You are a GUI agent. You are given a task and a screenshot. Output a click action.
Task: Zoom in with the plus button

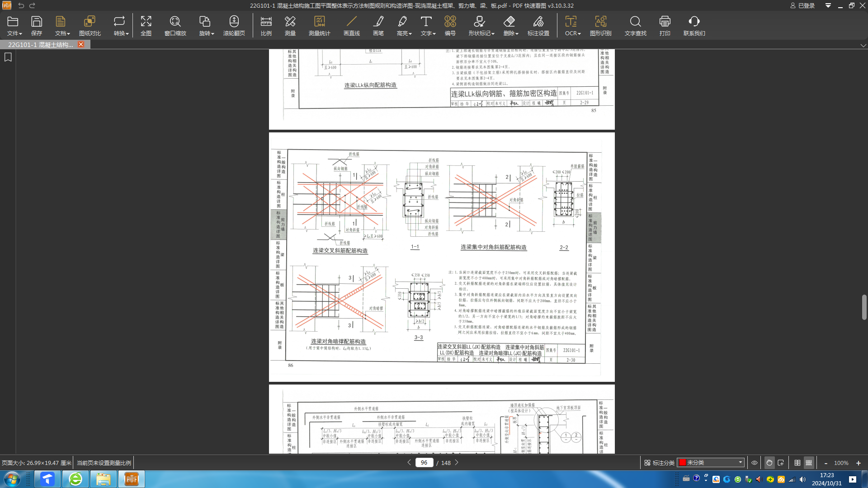tap(859, 463)
